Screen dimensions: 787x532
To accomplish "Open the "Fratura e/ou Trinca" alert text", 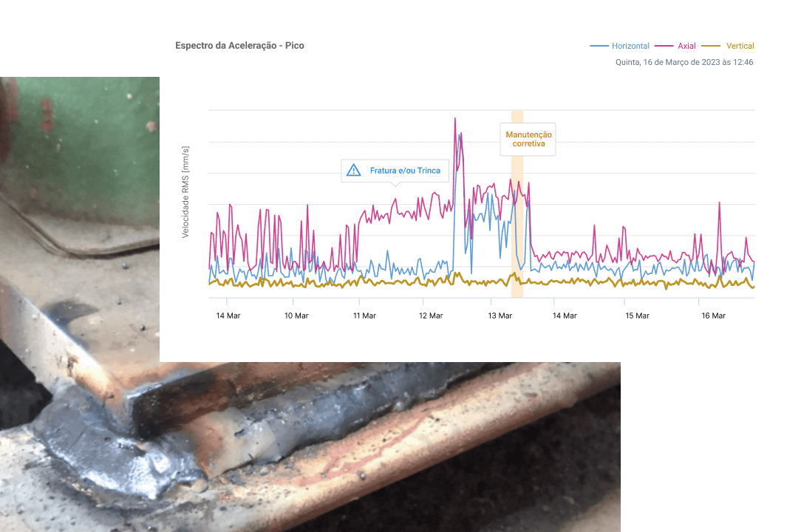I will click(405, 171).
